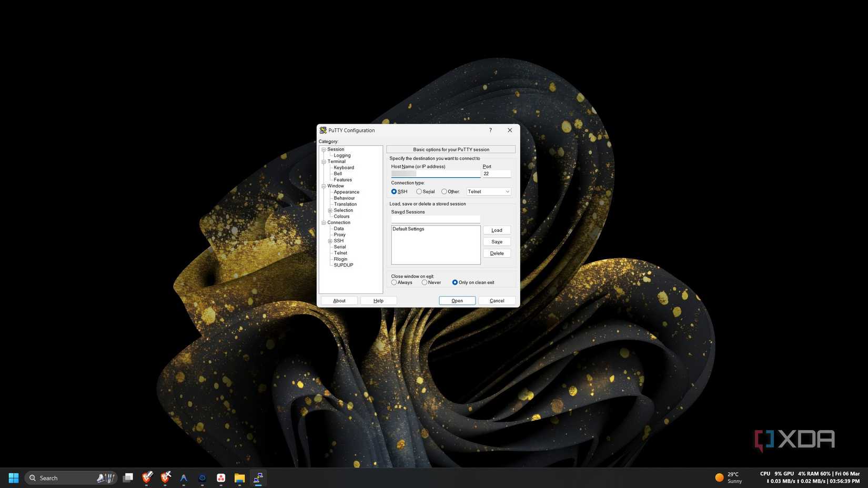Open PuTTY from the taskbar
Image resolution: width=868 pixels, height=488 pixels.
click(258, 478)
